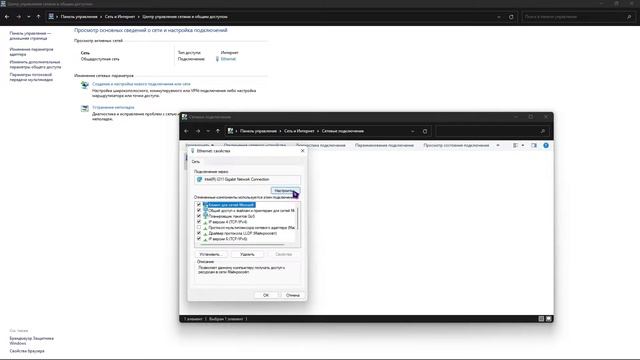Click the folder icon in the Сетевые подключения address bar
Image resolution: width=640 pixels, height=360 pixels.
coord(231,131)
